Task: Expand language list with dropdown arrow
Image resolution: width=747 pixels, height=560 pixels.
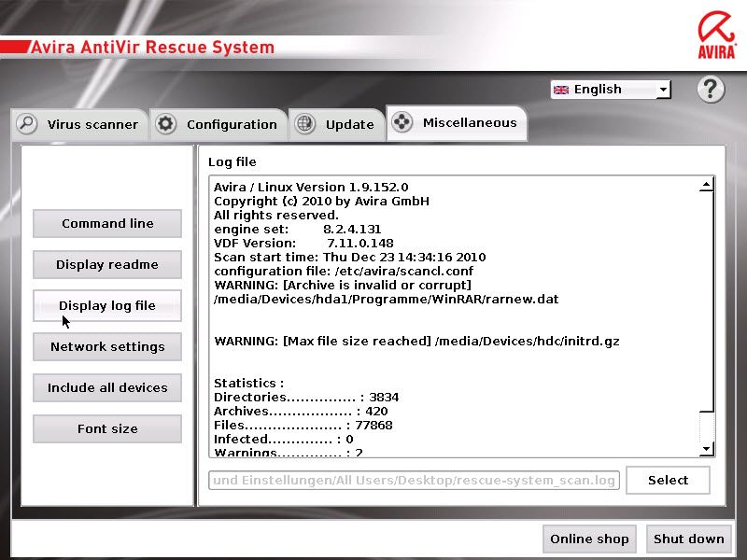Action: click(x=663, y=90)
